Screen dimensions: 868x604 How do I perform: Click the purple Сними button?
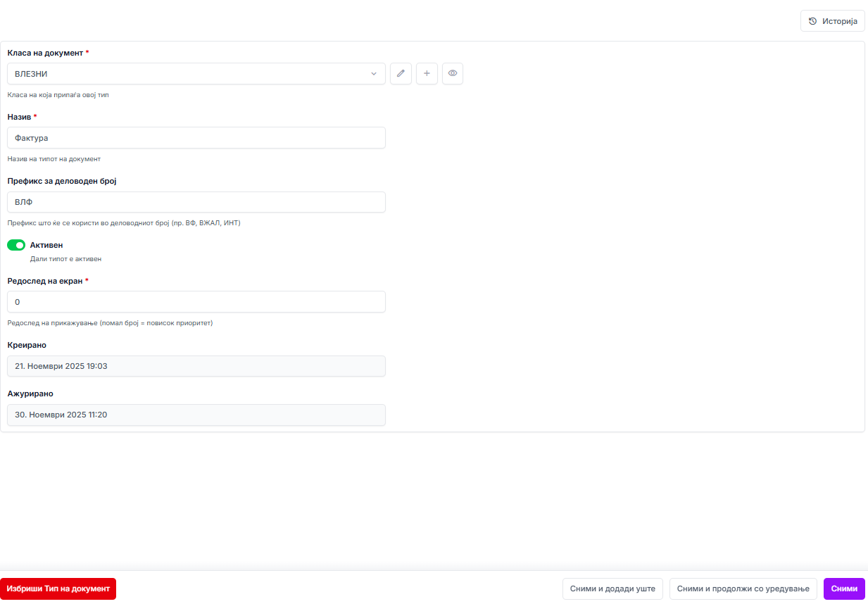[x=844, y=589]
